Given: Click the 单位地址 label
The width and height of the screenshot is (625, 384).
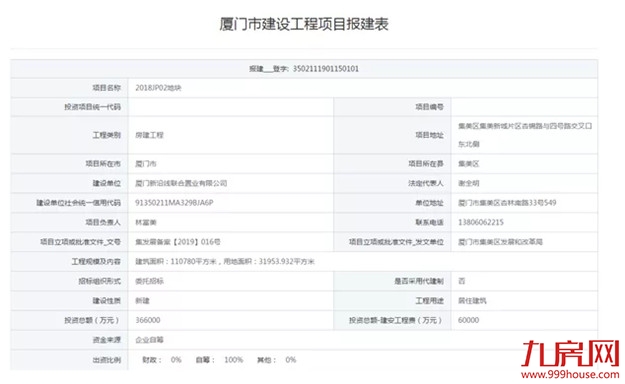Looking at the screenshot, I should pyautogui.click(x=429, y=203).
